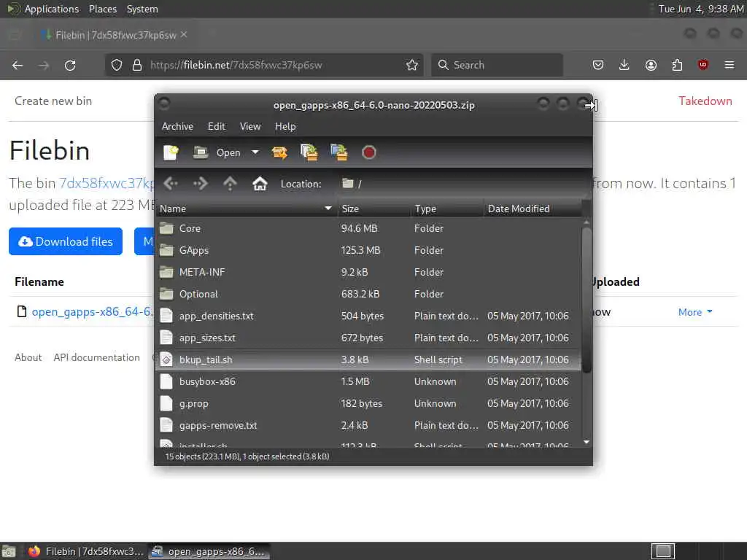Select app_densities.txt file
Screen dimensions: 747x560
click(368, 316)
